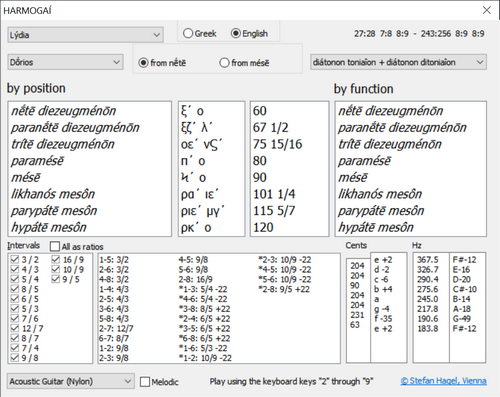Screen dimensions: 500x397
Task: Toggle the 9 / 5 interval checkbox
Action: click(x=56, y=279)
